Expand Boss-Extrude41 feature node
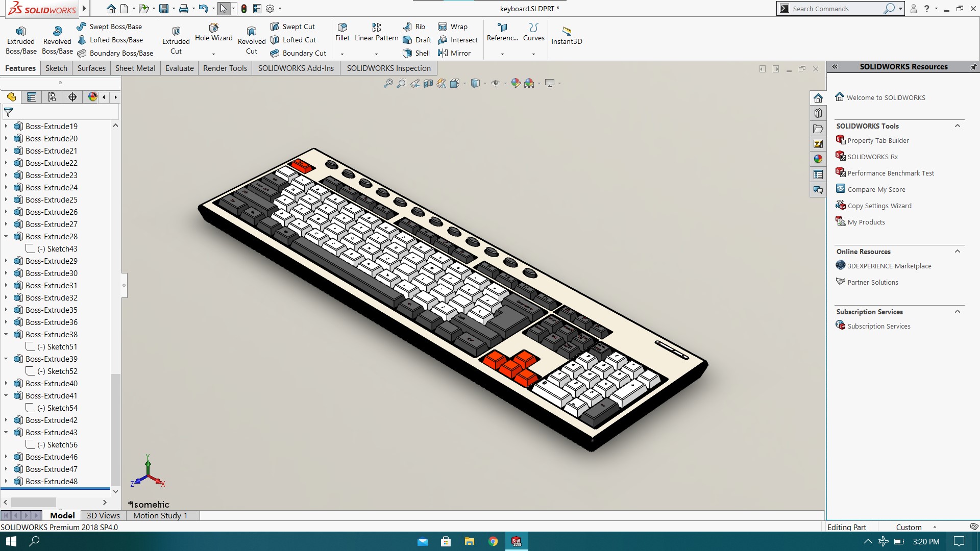This screenshot has height=551, width=980. (x=6, y=395)
